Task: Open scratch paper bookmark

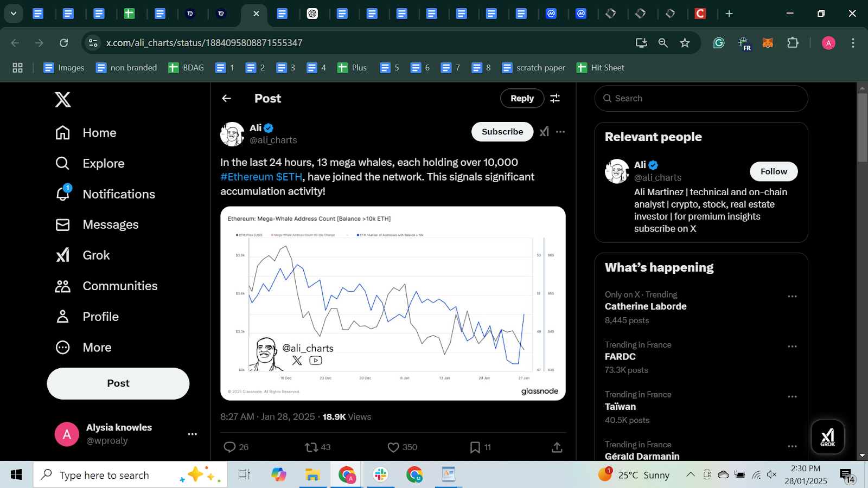Action: pos(533,68)
